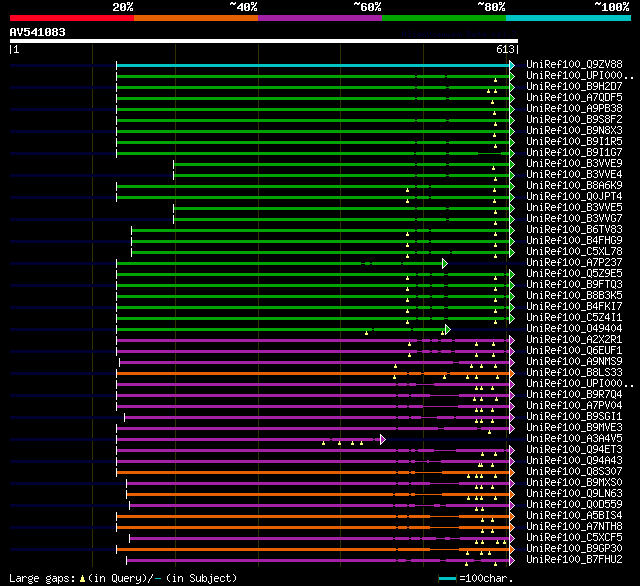
Task: Click the orange alignment bar of UniRef100_B8LS33
Action: (313, 373)
